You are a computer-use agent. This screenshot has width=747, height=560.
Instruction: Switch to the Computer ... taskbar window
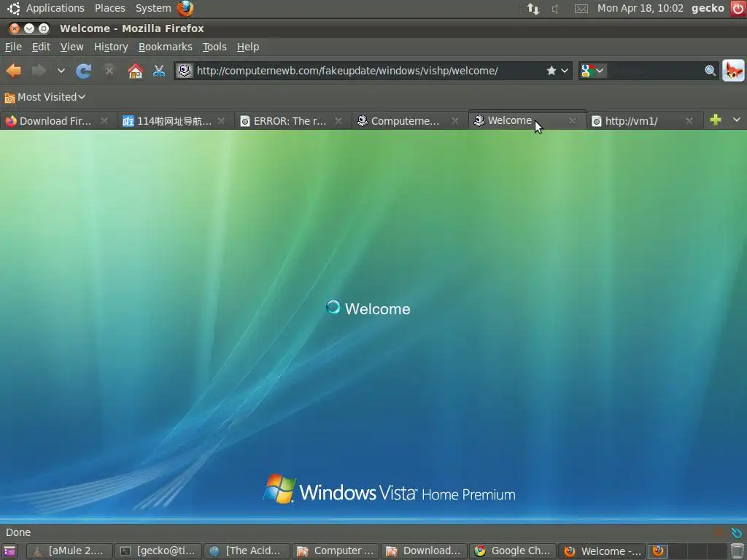click(336, 551)
